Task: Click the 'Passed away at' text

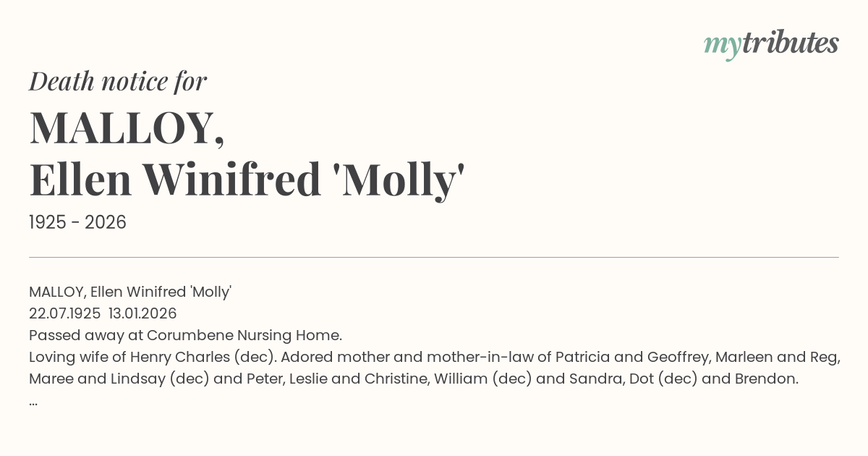Action: click(x=86, y=336)
